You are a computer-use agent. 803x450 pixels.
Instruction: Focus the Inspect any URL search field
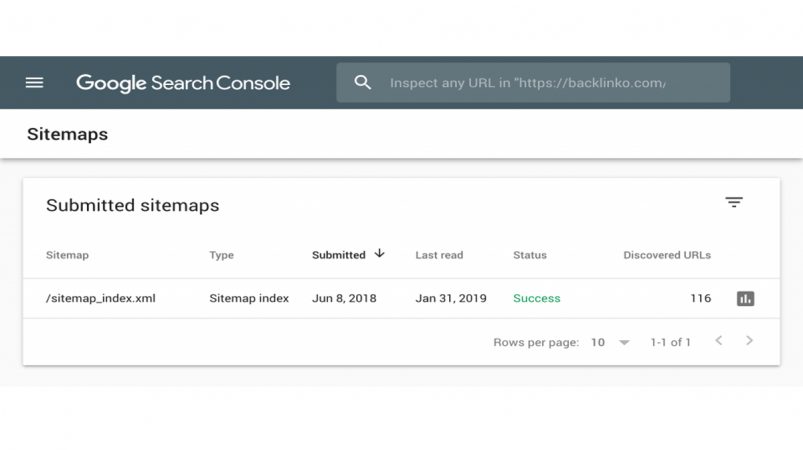(533, 82)
